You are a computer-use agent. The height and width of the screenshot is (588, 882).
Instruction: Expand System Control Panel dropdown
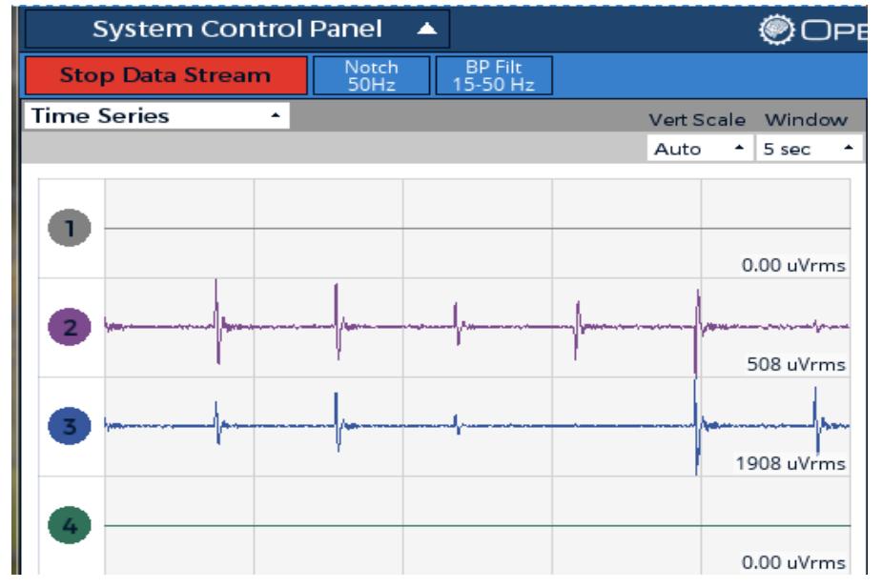236,29
